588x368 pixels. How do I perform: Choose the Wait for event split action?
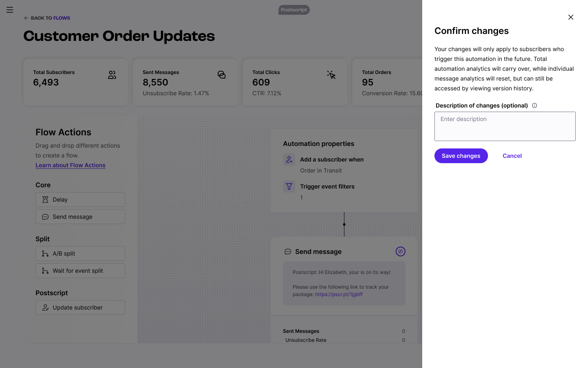(80, 271)
